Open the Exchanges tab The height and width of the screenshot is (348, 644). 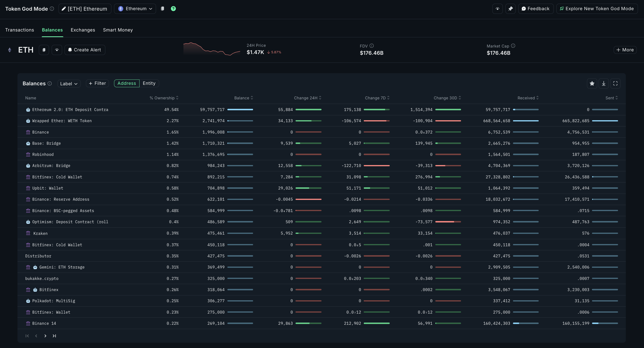tap(83, 30)
